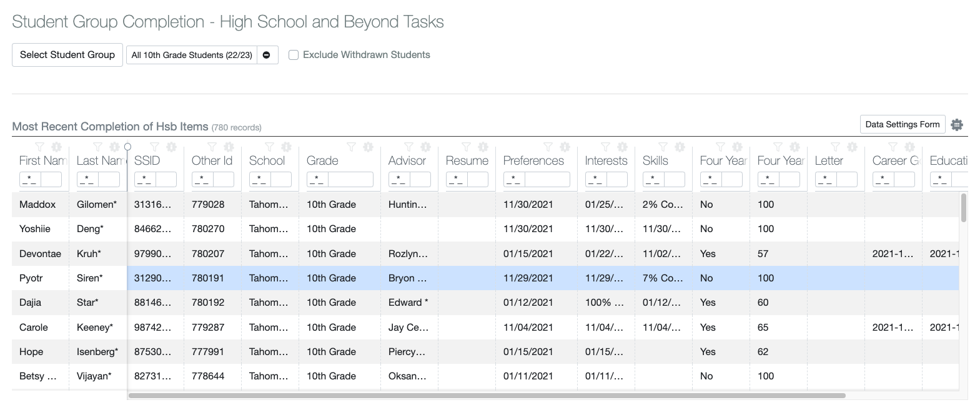This screenshot has width=980, height=405.
Task: Open the Data Settings Form
Action: (x=902, y=124)
